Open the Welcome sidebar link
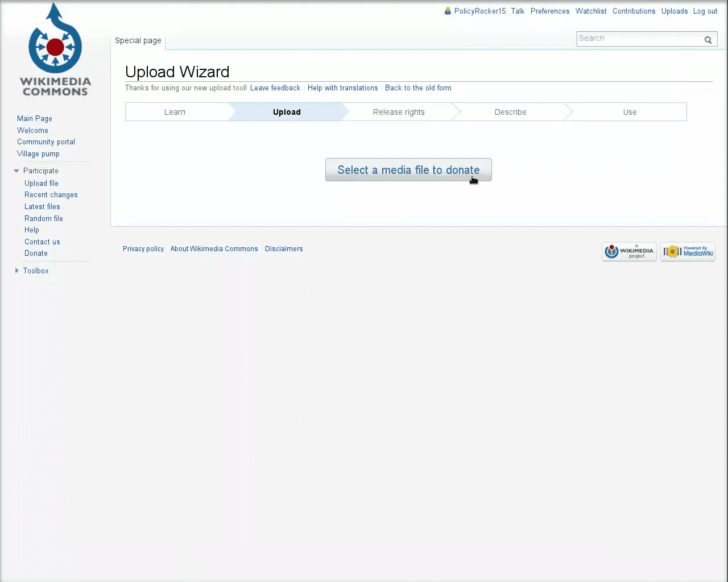 32,130
